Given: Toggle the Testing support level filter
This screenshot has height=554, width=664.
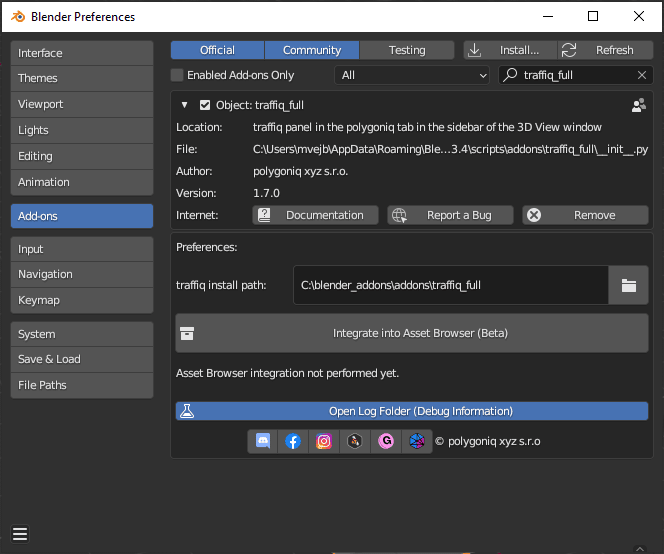Looking at the screenshot, I should click(x=406, y=50).
